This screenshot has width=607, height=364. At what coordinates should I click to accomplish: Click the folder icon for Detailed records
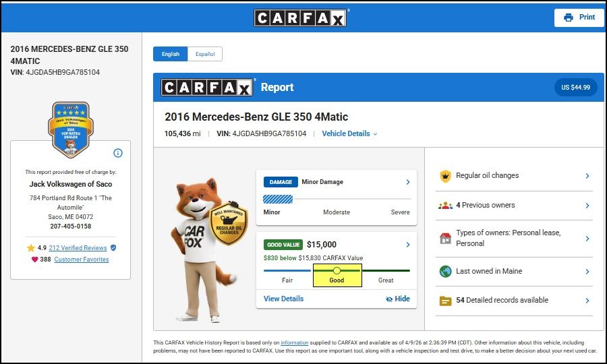coord(445,301)
